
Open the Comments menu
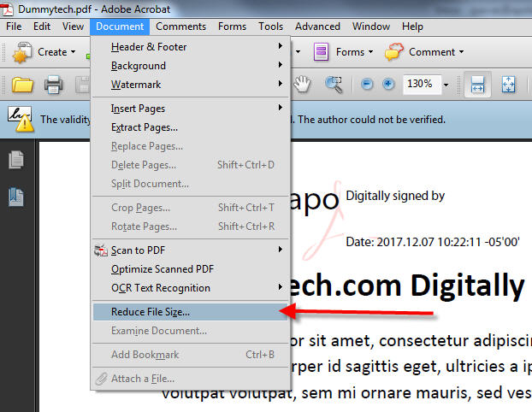(180, 26)
